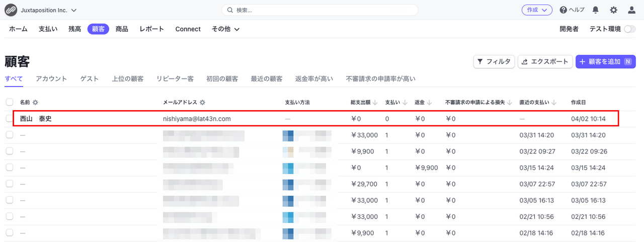
Task: Select checkbox for the ¥29,700 customer row
Action: [x=10, y=184]
